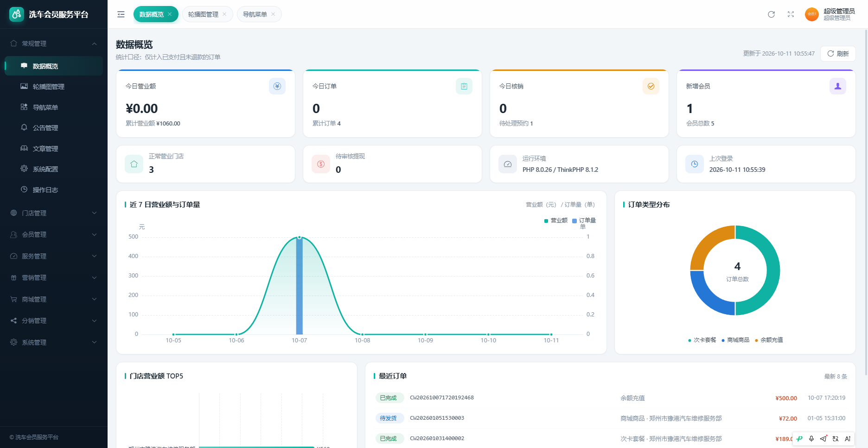Expand the 营销管理 menu group
868x448 pixels.
click(54, 278)
